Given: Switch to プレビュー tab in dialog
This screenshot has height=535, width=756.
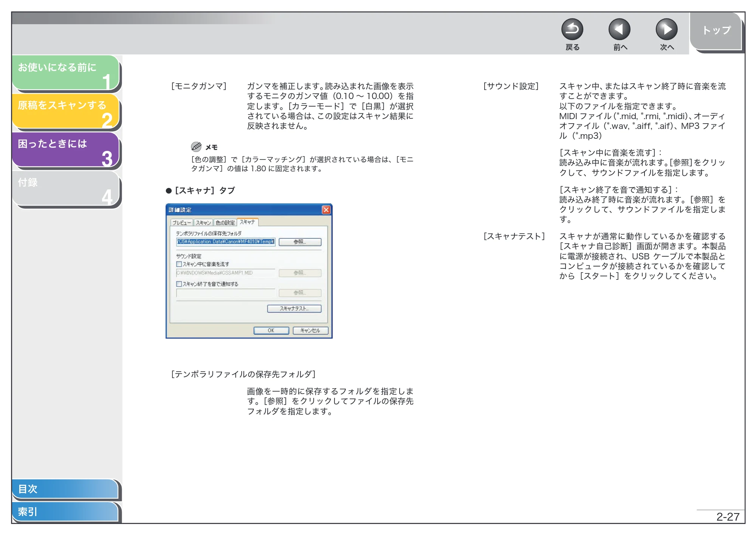Looking at the screenshot, I should [182, 223].
